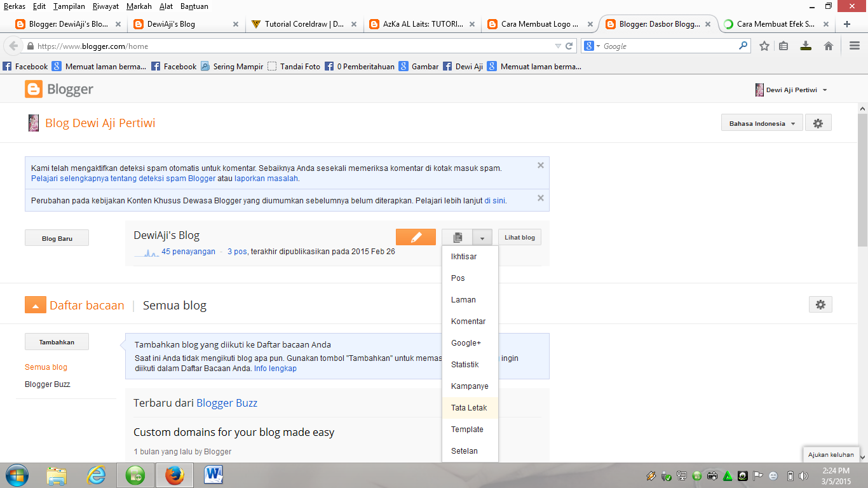Reload the page with the refresh icon

pos(569,46)
